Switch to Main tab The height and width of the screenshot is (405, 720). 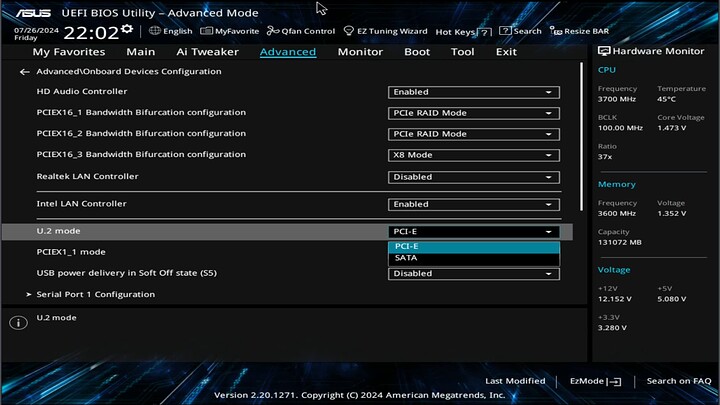tap(141, 52)
